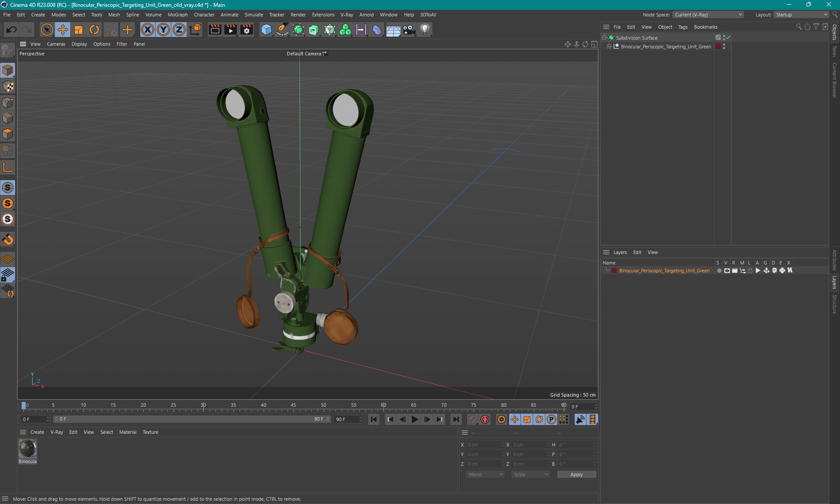Toggle layer lock icon in Layers panel
This screenshot has height=504, width=840.
point(750,271)
